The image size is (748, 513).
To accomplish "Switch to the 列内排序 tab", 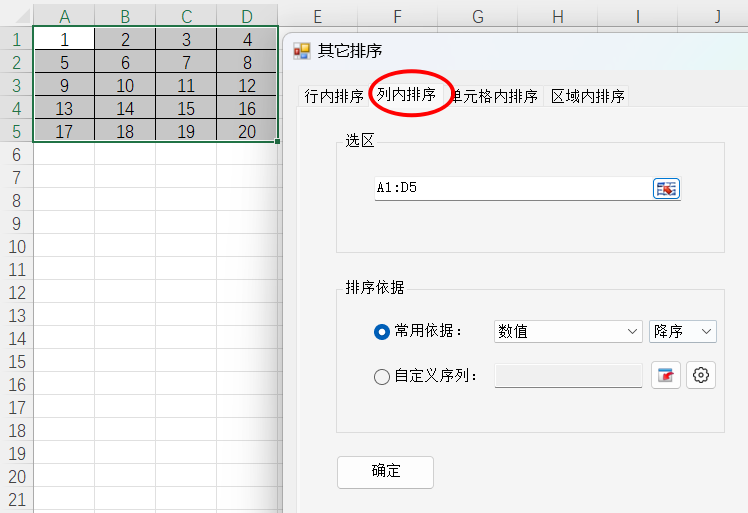I will [x=406, y=94].
